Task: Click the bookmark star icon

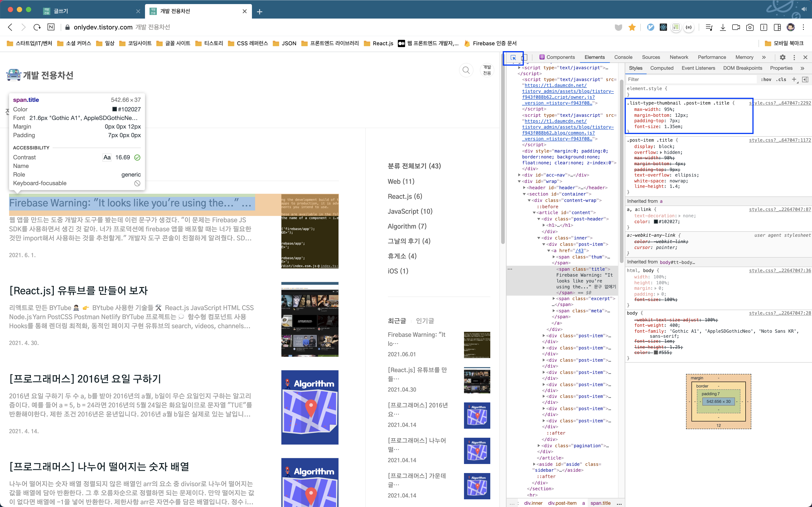Action: [x=632, y=27]
